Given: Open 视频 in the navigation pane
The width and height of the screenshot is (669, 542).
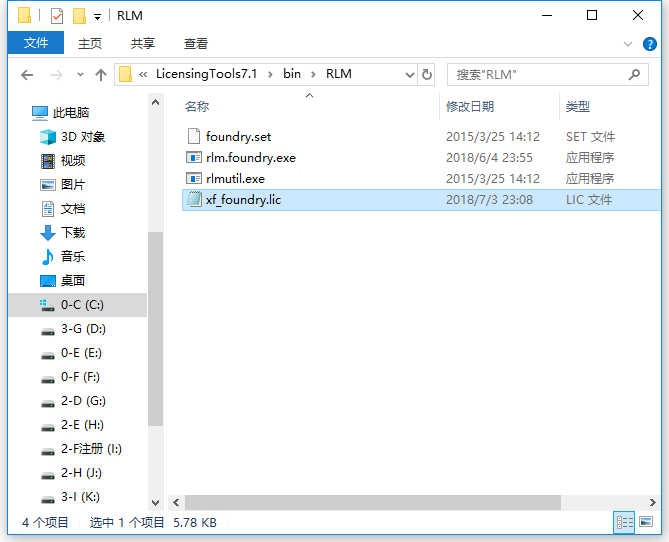Looking at the screenshot, I should [x=73, y=161].
